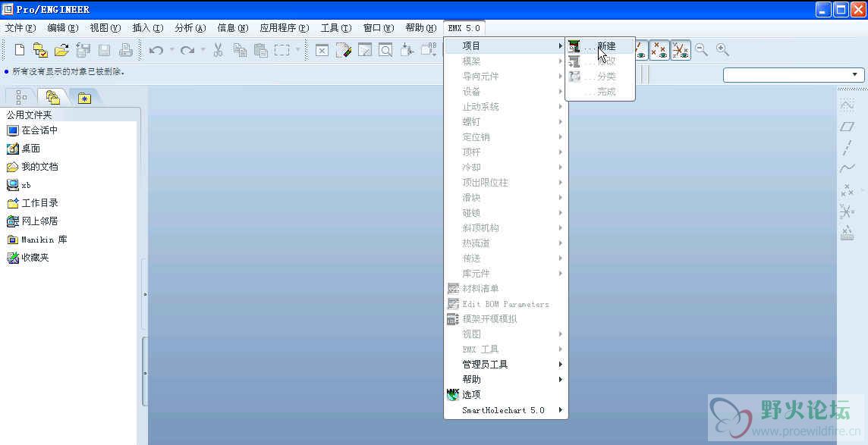
Task: Open the paste-special dropdown arrow
Action: [x=298, y=50]
